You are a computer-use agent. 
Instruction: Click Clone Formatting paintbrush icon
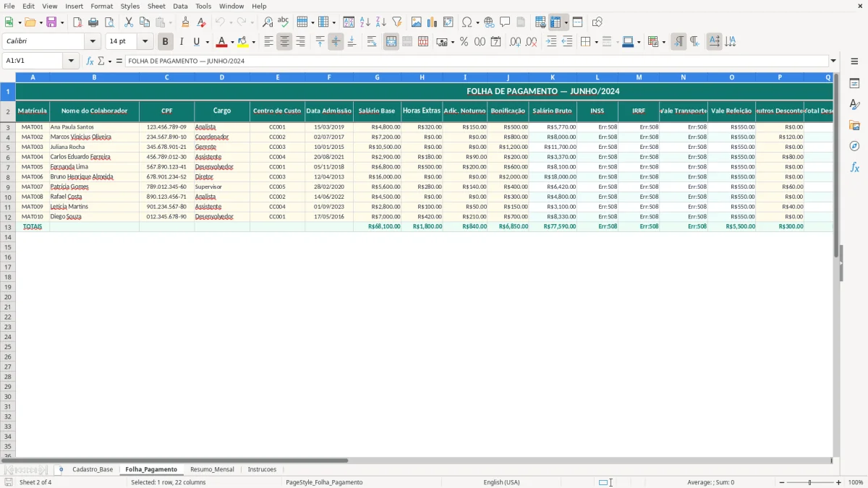click(186, 22)
